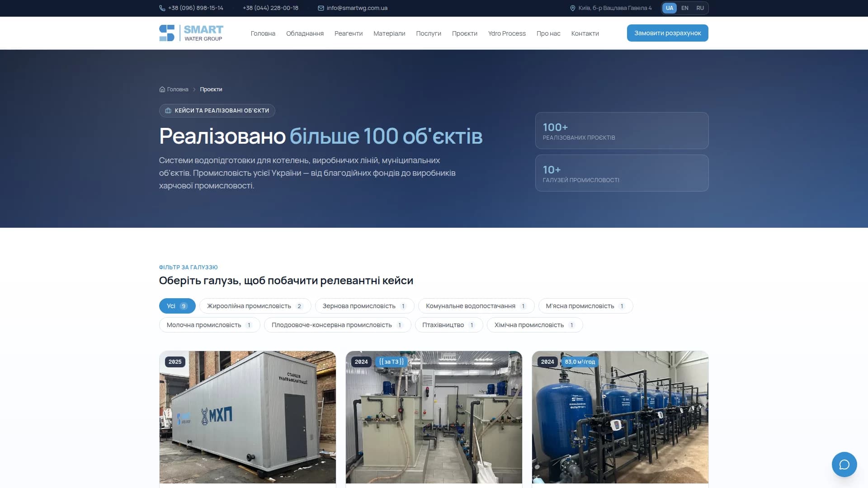Viewport: 868px width, 488px height.
Task: Filter by 'Комунальне водопостачання'
Action: [x=476, y=306]
